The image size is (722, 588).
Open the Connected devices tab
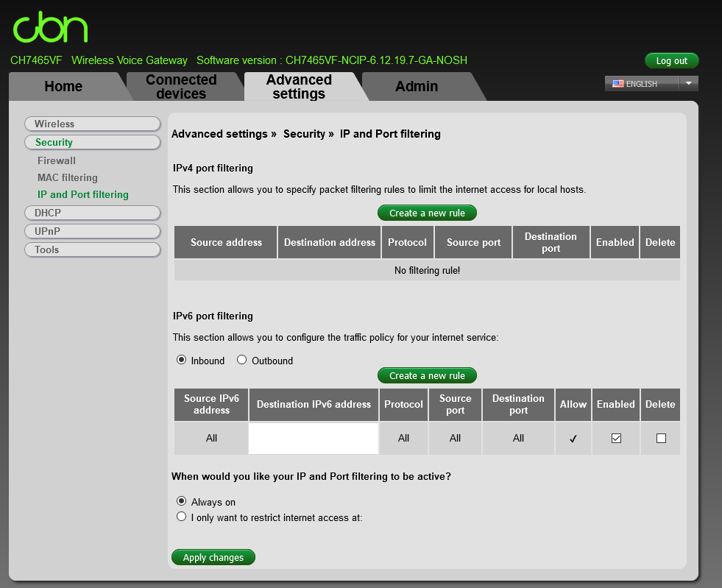pyautogui.click(x=181, y=87)
